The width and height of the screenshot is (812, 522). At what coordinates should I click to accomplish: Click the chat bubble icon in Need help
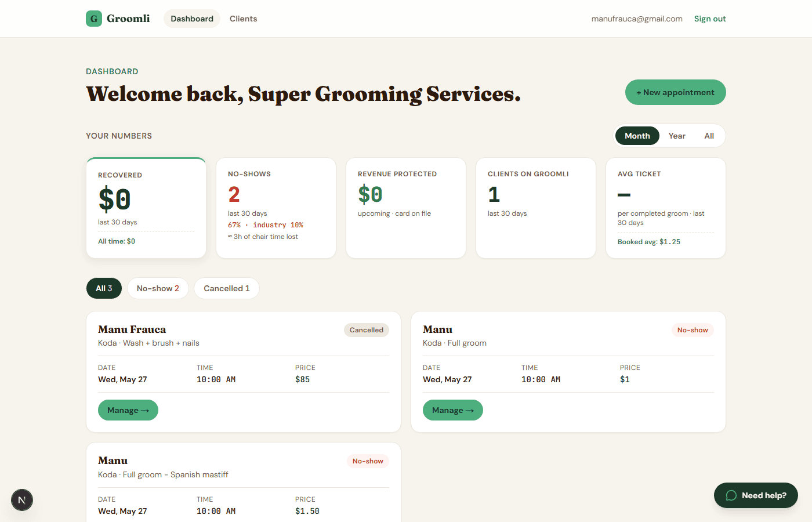(x=731, y=495)
